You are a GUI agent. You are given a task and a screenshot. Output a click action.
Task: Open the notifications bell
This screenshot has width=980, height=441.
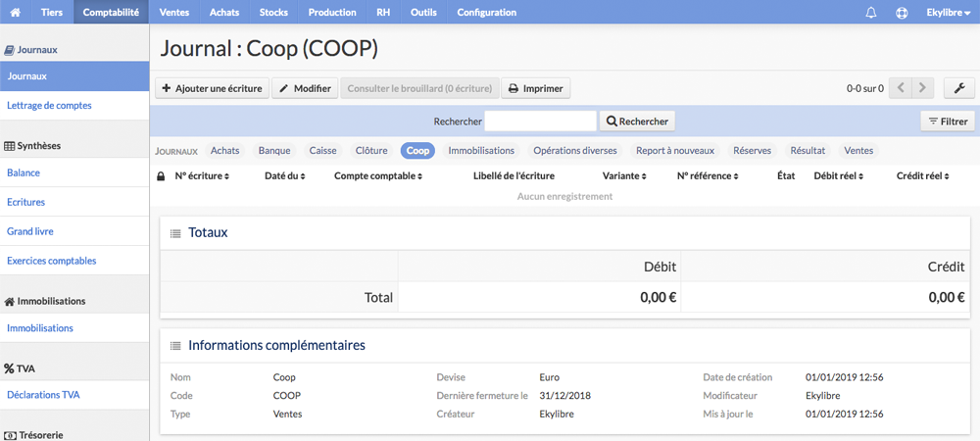pyautogui.click(x=870, y=13)
